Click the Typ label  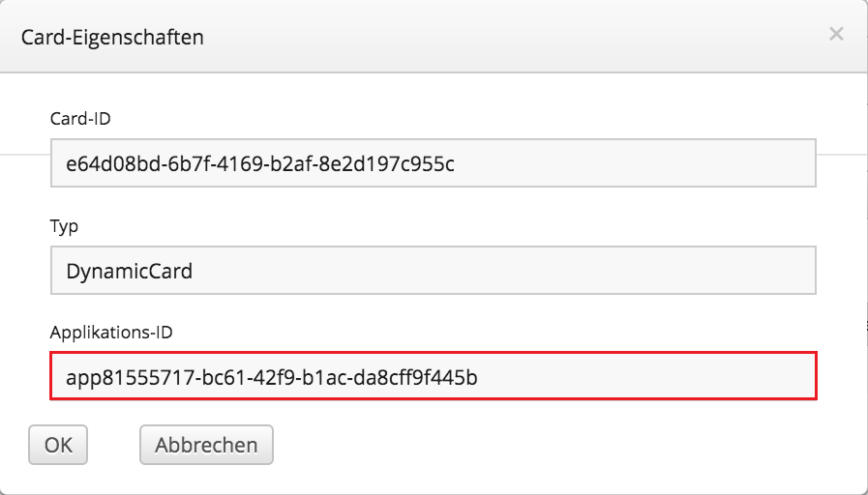[64, 226]
